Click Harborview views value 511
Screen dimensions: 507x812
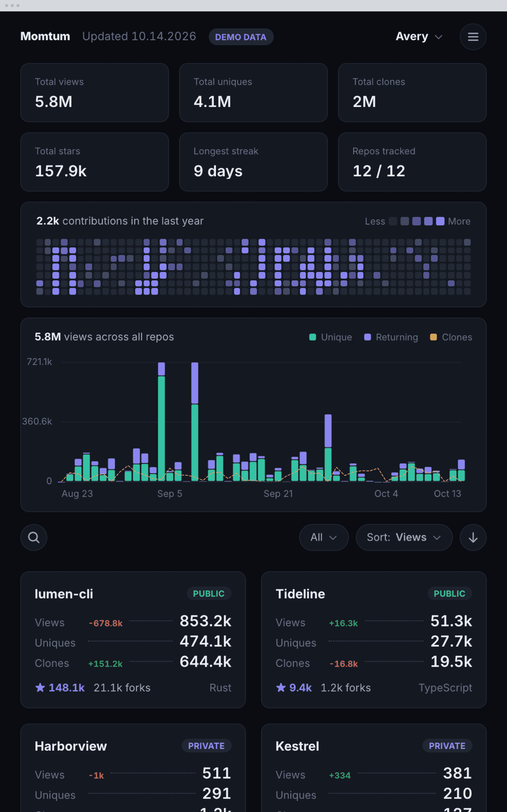point(217,773)
